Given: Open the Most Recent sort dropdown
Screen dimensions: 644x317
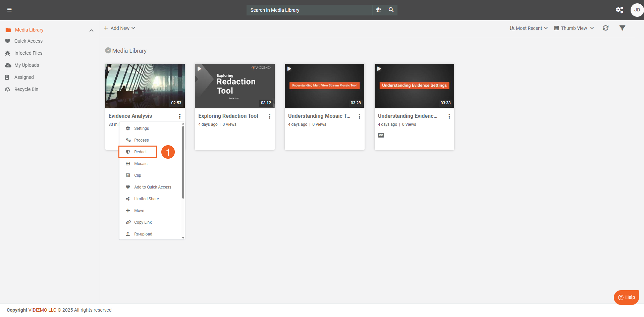Looking at the screenshot, I should pos(528,28).
